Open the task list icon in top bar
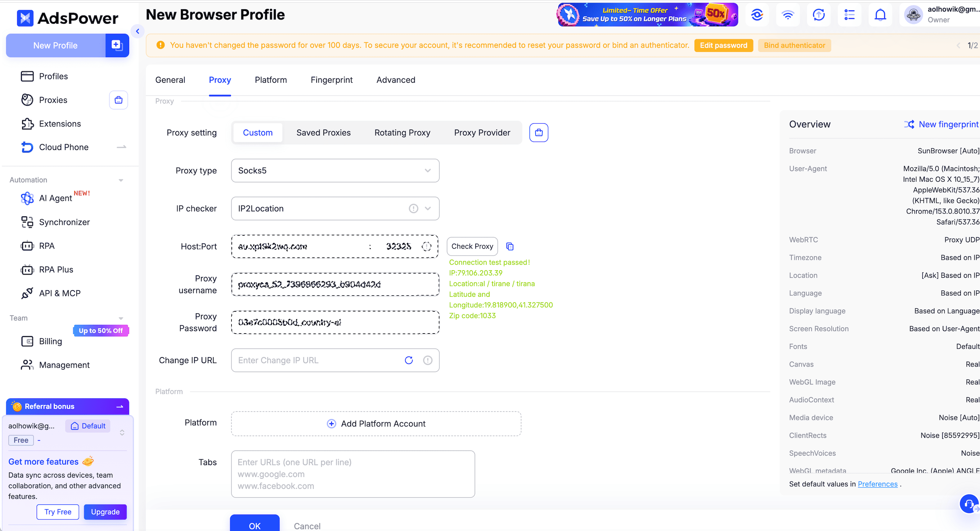980x531 pixels. pyautogui.click(x=849, y=15)
